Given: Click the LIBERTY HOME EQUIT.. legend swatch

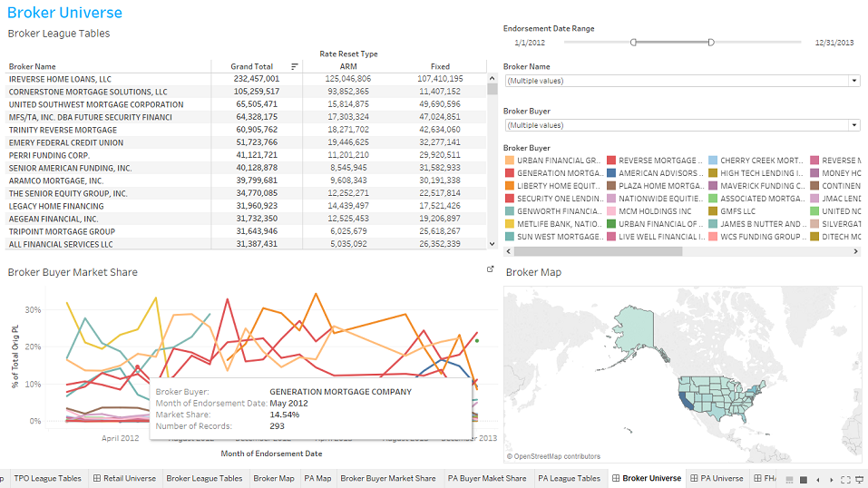Looking at the screenshot, I should click(510, 186).
